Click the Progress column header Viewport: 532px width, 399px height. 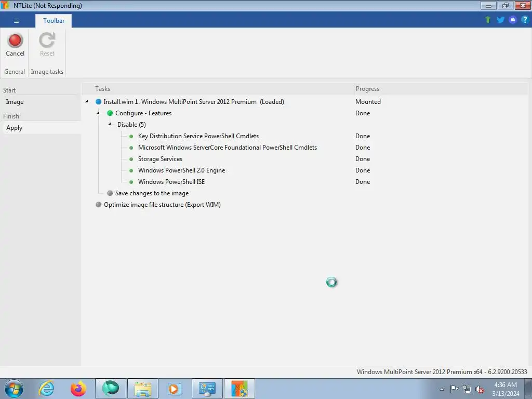[x=367, y=88]
